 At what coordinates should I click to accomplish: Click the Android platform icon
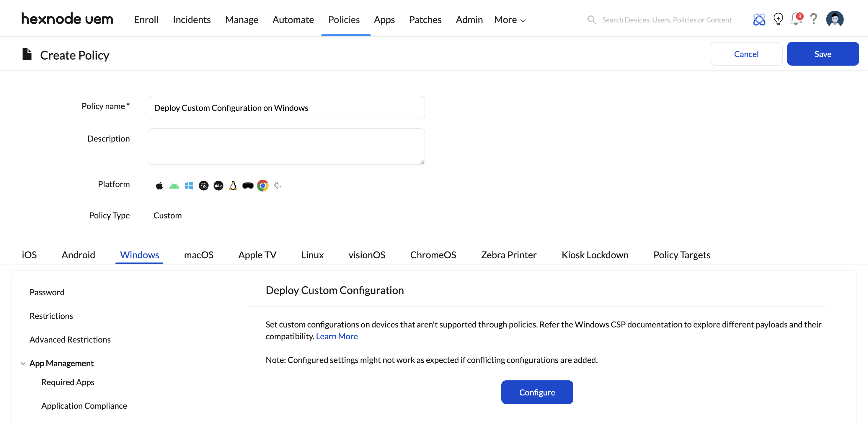pos(174,186)
